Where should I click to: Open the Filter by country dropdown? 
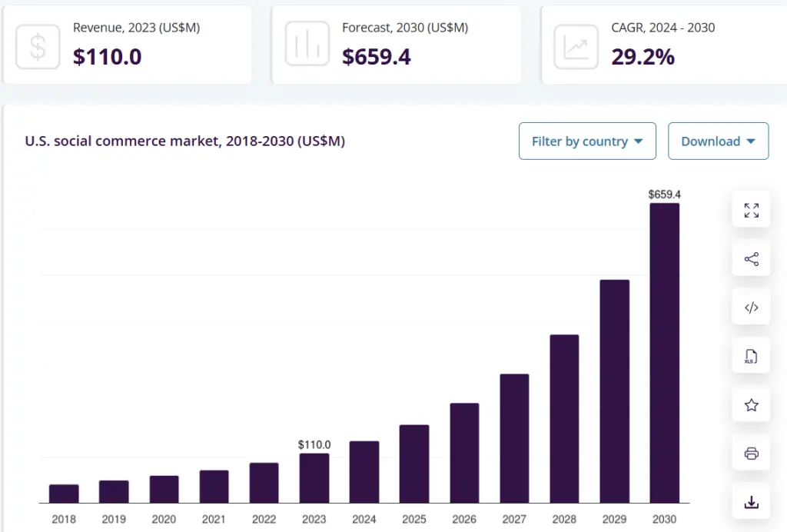(587, 141)
